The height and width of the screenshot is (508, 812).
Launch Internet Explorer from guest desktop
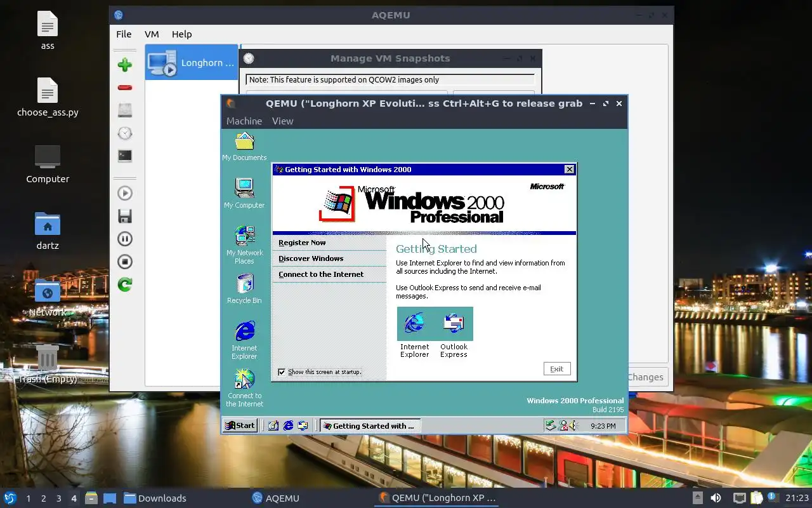tap(244, 340)
